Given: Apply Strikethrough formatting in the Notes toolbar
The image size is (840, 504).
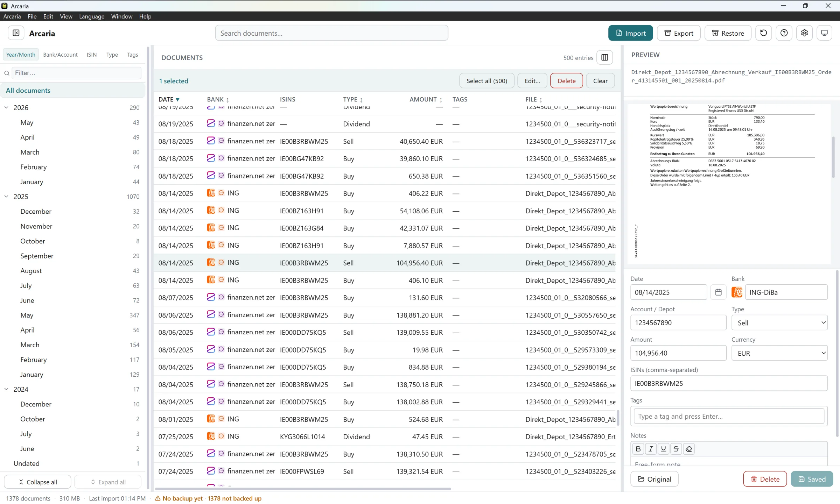Looking at the screenshot, I should click(x=676, y=449).
